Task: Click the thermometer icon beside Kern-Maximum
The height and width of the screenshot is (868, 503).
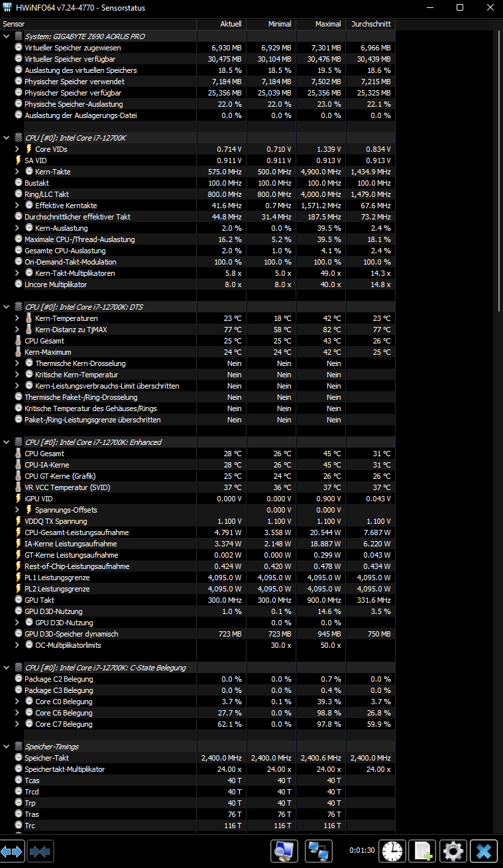Action: coord(19,352)
